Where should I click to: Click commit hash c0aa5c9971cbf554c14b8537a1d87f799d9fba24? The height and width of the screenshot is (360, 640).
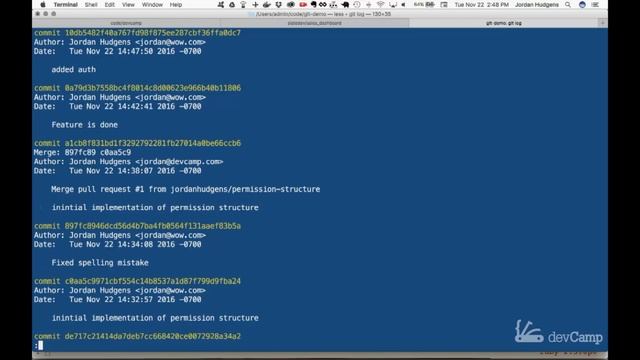[153, 281]
